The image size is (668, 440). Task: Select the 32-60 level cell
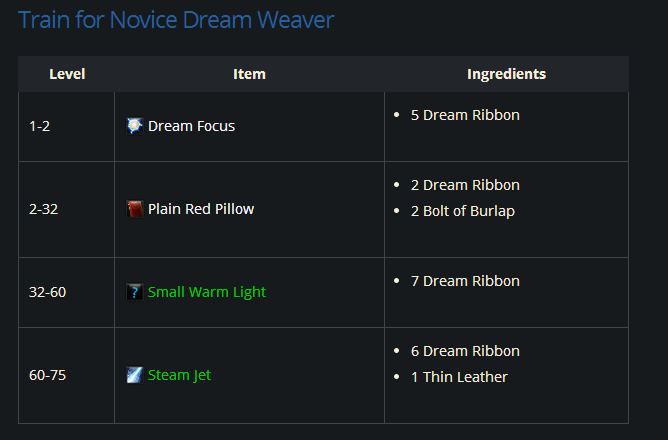[47, 292]
